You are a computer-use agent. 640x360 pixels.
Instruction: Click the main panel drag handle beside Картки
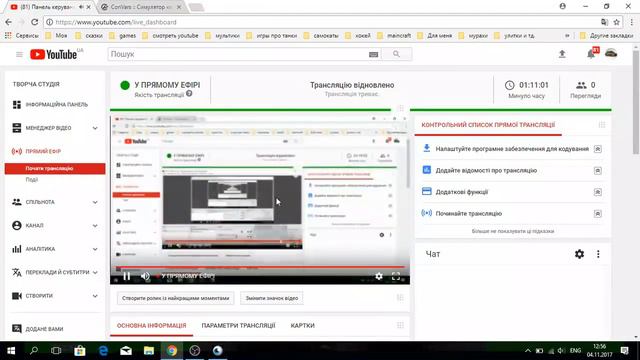[x=400, y=325]
